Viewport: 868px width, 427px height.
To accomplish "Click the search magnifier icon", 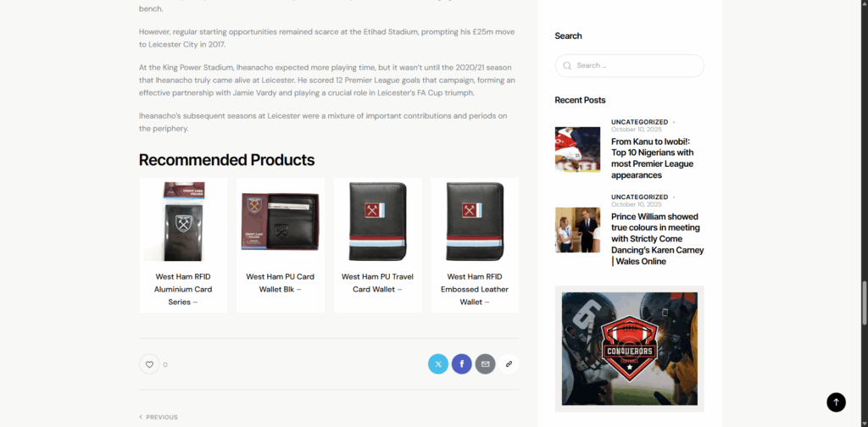I will [x=567, y=65].
